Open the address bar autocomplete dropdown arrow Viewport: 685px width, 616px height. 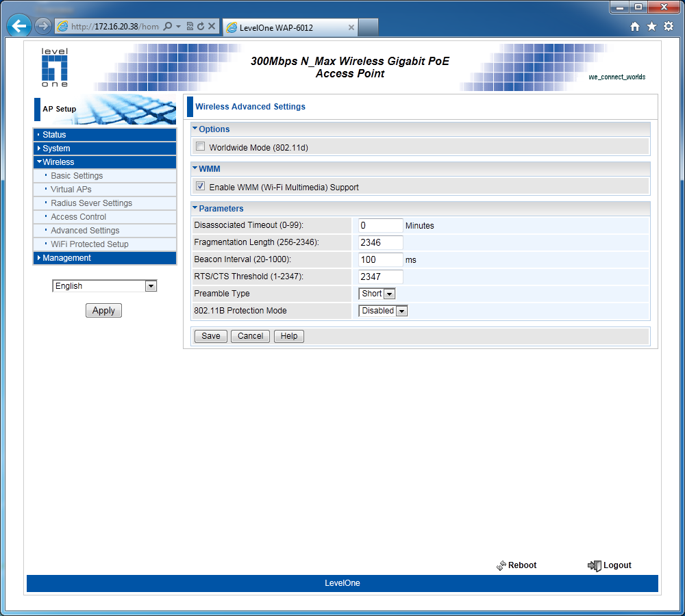point(178,26)
